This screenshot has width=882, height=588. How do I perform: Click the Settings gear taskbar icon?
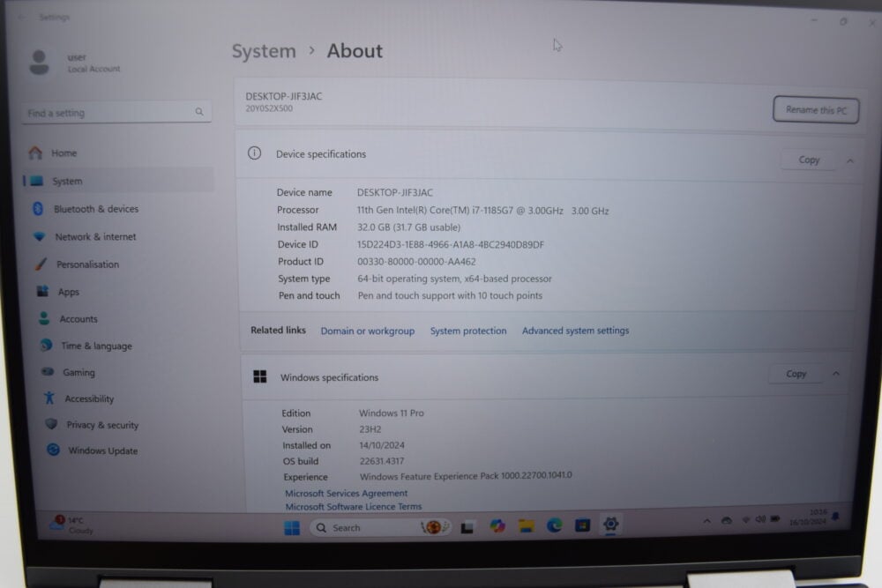(611, 525)
